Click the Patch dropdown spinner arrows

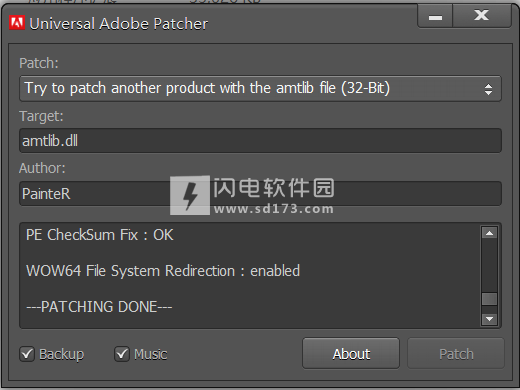click(x=488, y=89)
